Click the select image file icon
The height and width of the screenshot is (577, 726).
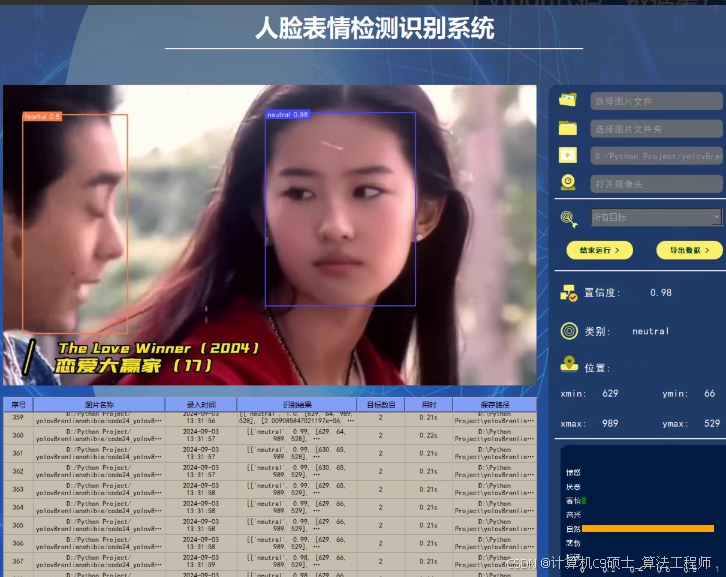[x=568, y=100]
